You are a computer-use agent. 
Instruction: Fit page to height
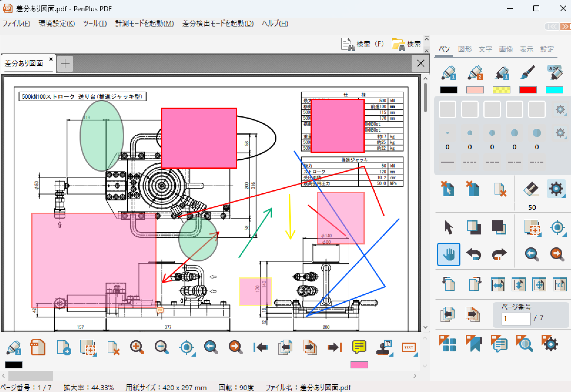(518, 284)
